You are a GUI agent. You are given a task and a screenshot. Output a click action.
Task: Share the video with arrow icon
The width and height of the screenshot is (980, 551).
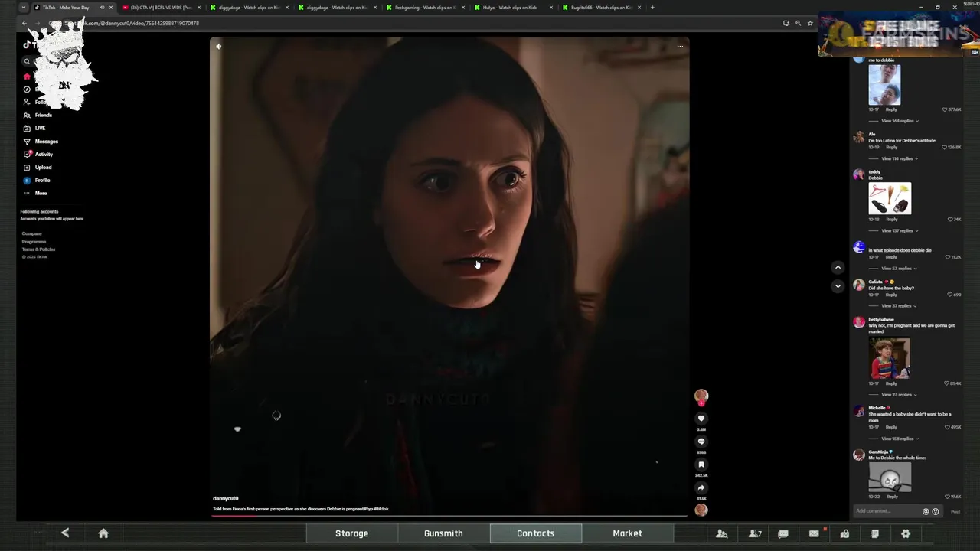click(701, 487)
